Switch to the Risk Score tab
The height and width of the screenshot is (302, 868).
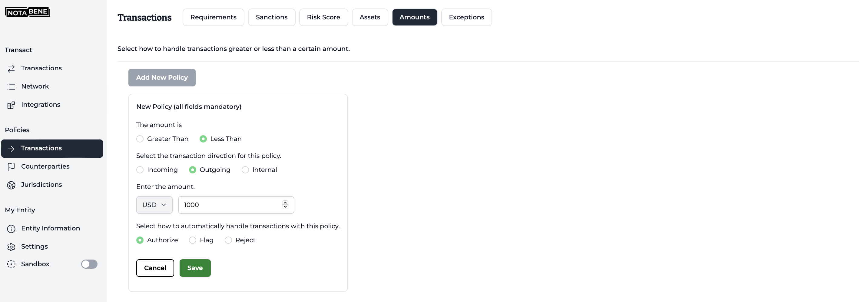(x=323, y=17)
